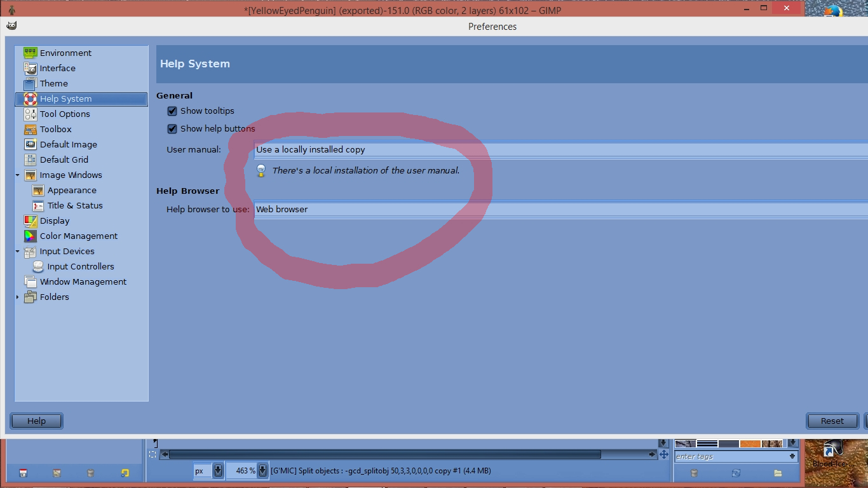Screen dimensions: 868x488
Task: Click the right arrow of horizontal scrollbar
Action: point(653,454)
